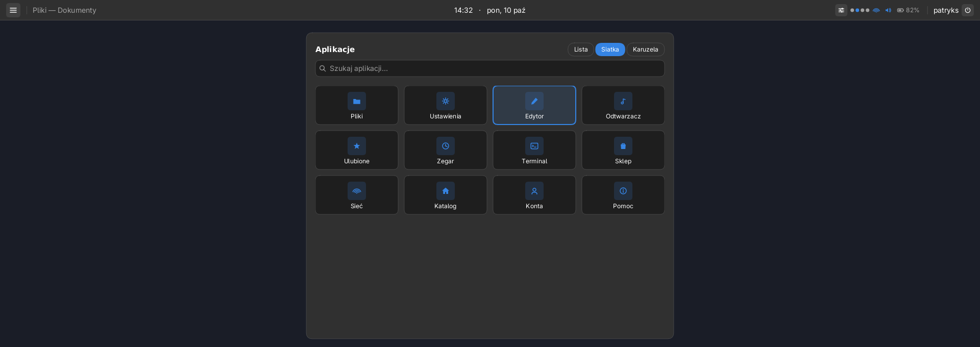Click the 14:32 clock in top bar
The width and height of the screenshot is (980, 347).
(463, 10)
